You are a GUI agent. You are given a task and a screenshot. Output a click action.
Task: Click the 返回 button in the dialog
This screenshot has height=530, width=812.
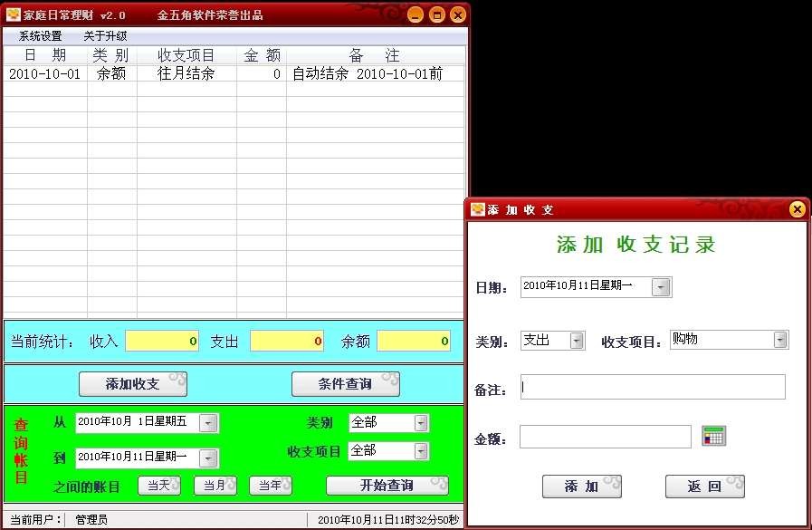(x=705, y=487)
